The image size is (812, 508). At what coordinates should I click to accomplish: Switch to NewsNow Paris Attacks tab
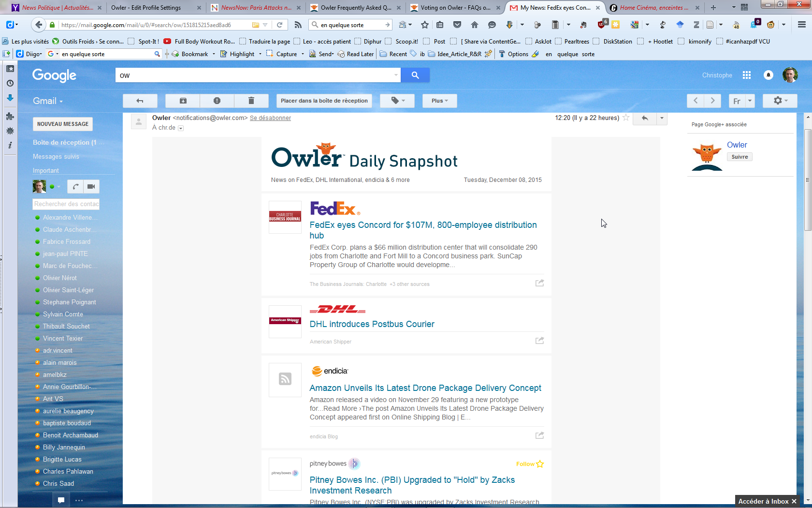click(255, 8)
